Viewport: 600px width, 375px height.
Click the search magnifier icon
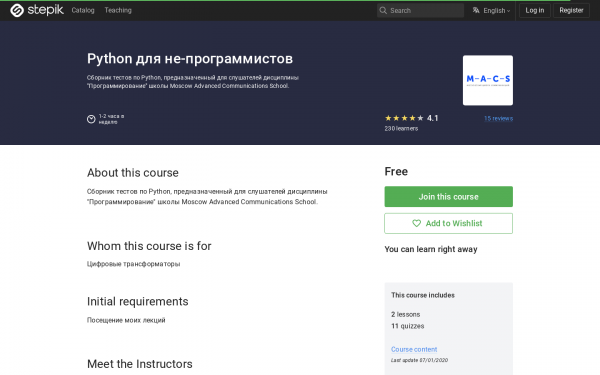383,10
